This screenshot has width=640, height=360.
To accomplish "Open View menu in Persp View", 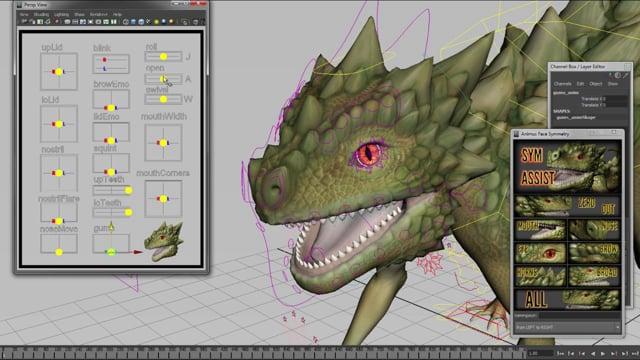I will (24, 14).
